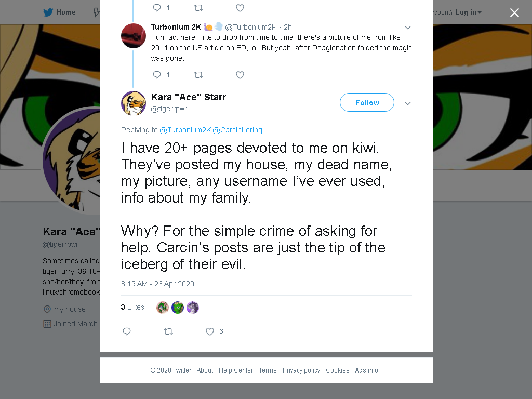Expand options chevron on Turbonium 2K tweet
Viewport: 532px width, 399px height.
(408, 28)
